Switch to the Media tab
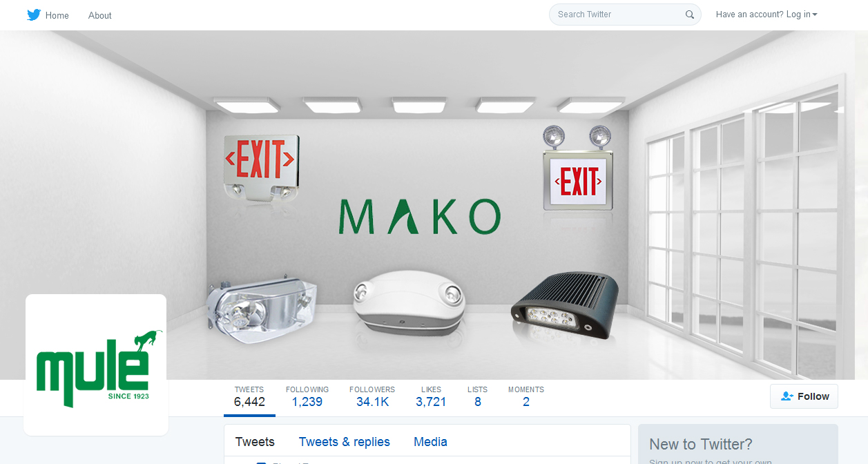 [x=431, y=442]
